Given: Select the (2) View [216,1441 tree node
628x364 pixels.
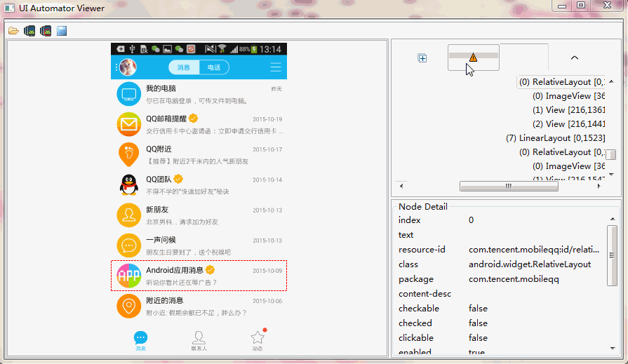Looking at the screenshot, I should [x=569, y=124].
